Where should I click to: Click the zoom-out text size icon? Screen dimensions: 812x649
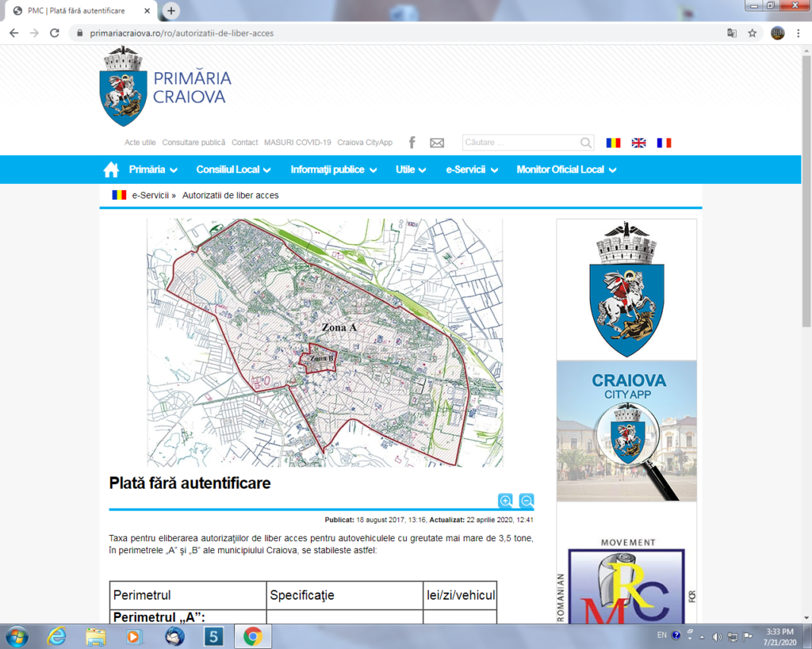pos(526,501)
